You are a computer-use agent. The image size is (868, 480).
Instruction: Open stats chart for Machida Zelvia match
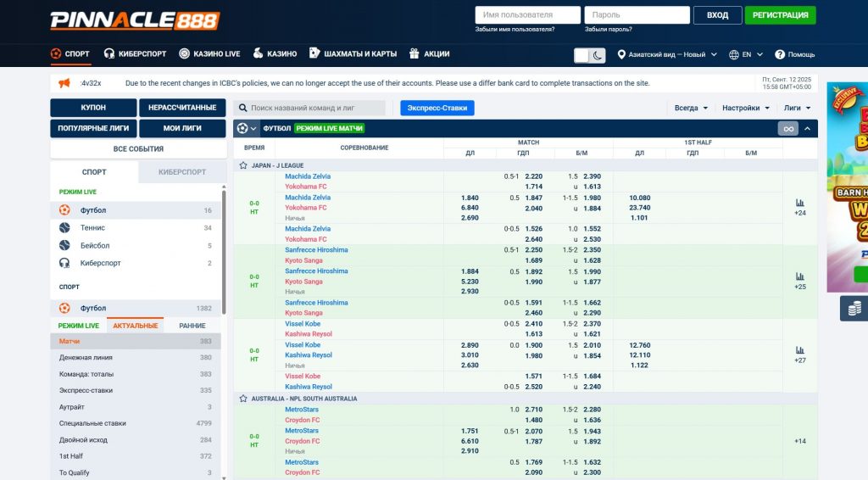[799, 203]
